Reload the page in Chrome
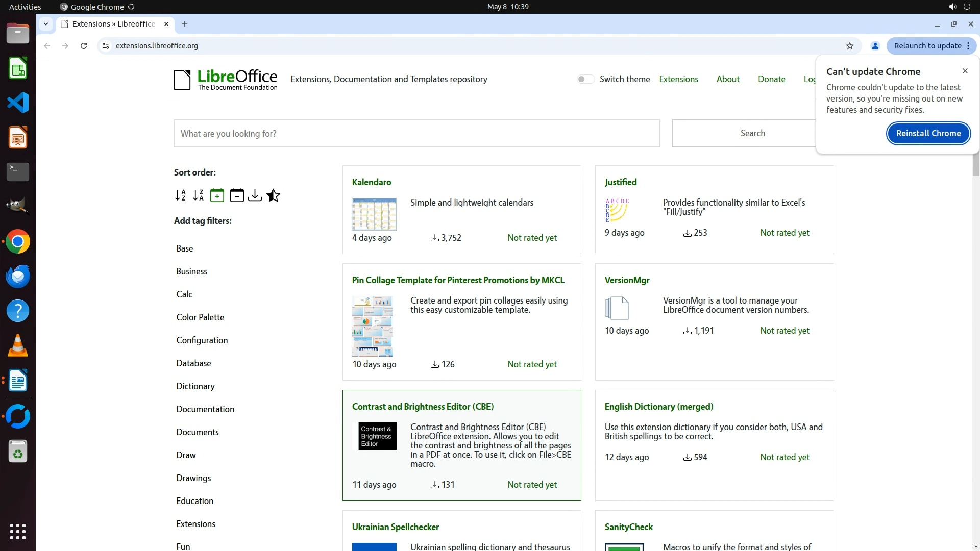The width and height of the screenshot is (980, 551). [x=84, y=46]
